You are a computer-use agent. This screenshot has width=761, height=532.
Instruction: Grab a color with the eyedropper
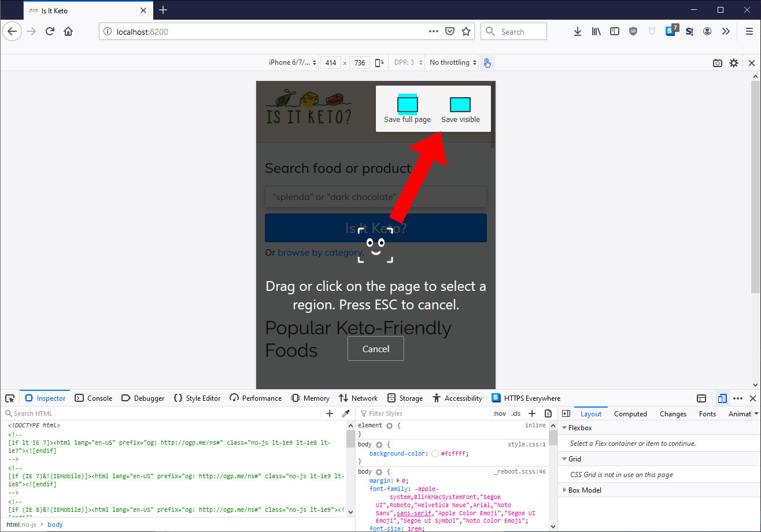(346, 413)
